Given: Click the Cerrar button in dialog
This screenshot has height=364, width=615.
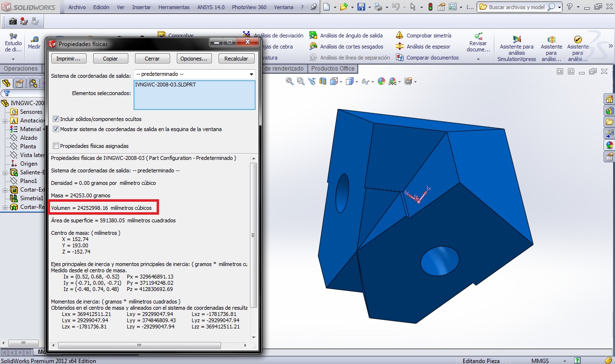Looking at the screenshot, I should click(x=152, y=58).
